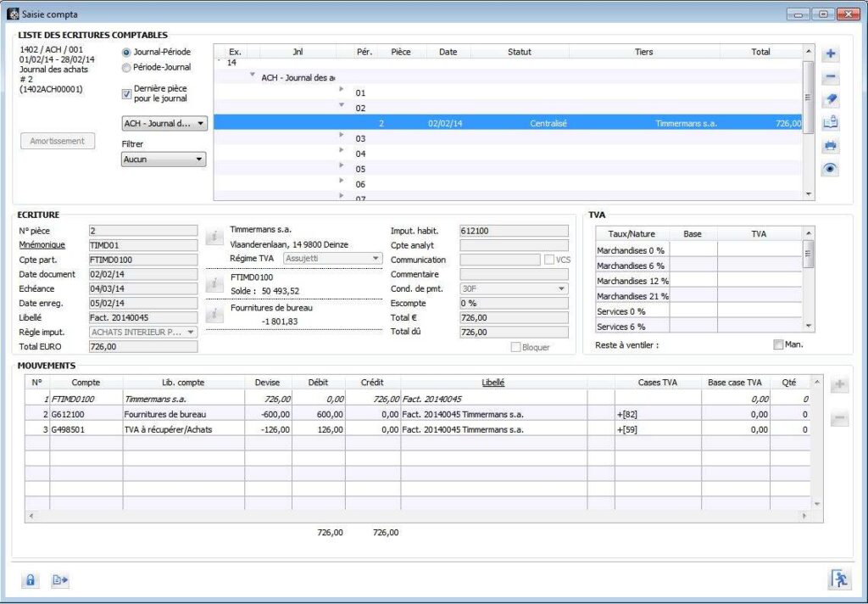Click the +[82] Cases TVA cell
The width and height of the screenshot is (868, 604).
(x=658, y=414)
